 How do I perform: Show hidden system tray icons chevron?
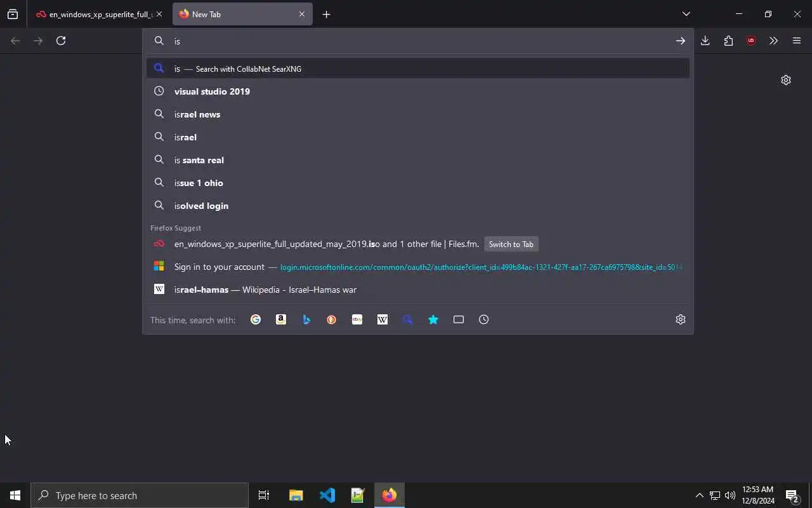[699, 495]
